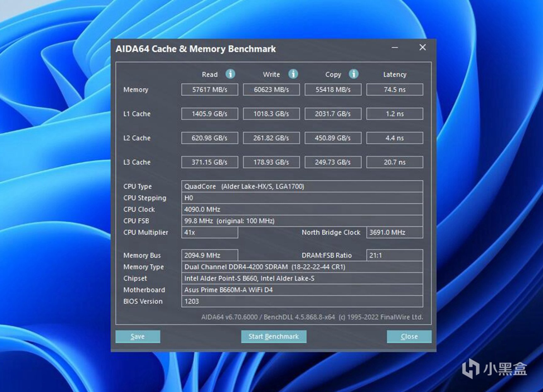Click the Read info icon

tap(230, 74)
